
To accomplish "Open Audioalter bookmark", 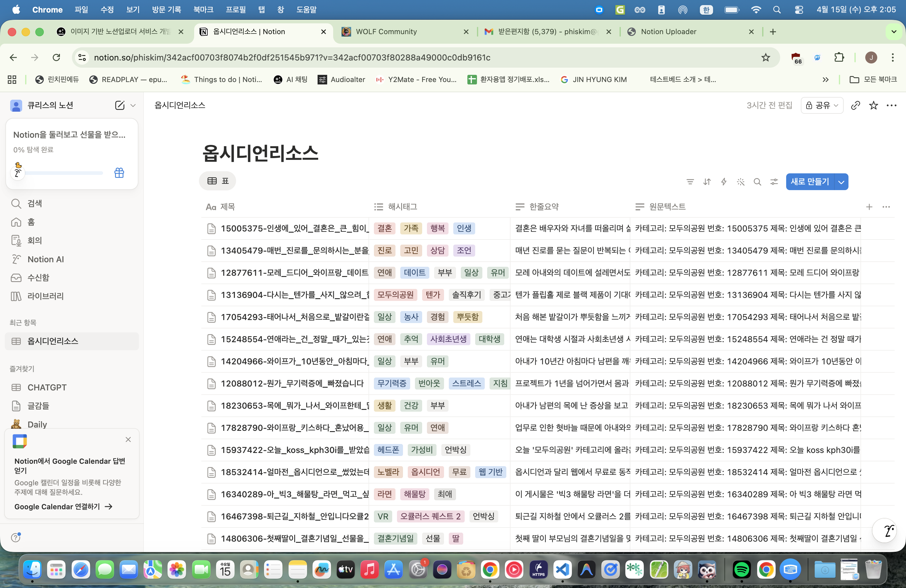I will point(342,80).
